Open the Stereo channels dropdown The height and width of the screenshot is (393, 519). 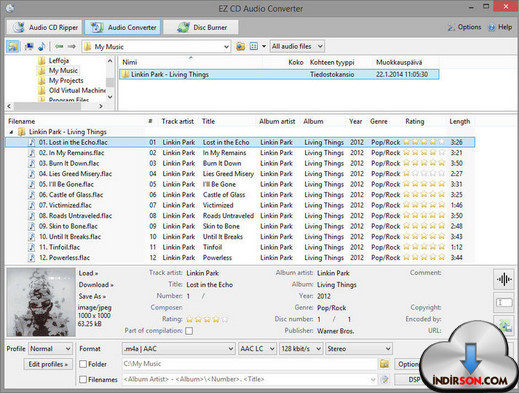pyautogui.click(x=359, y=349)
